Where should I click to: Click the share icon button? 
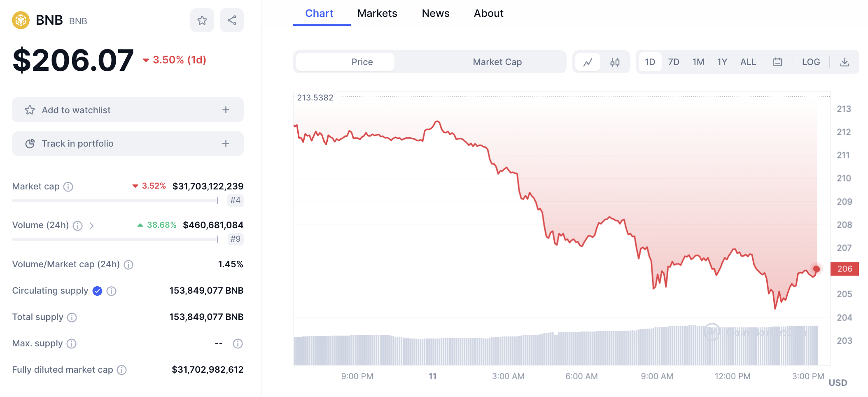[231, 20]
